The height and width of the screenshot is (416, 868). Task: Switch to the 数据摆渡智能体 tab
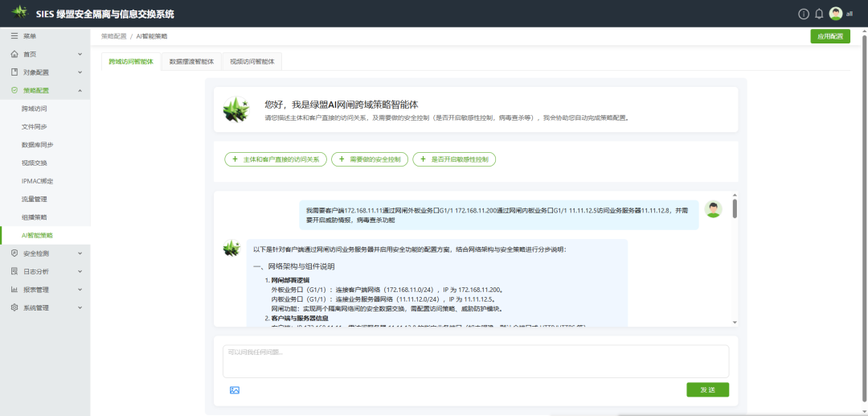[x=191, y=61]
